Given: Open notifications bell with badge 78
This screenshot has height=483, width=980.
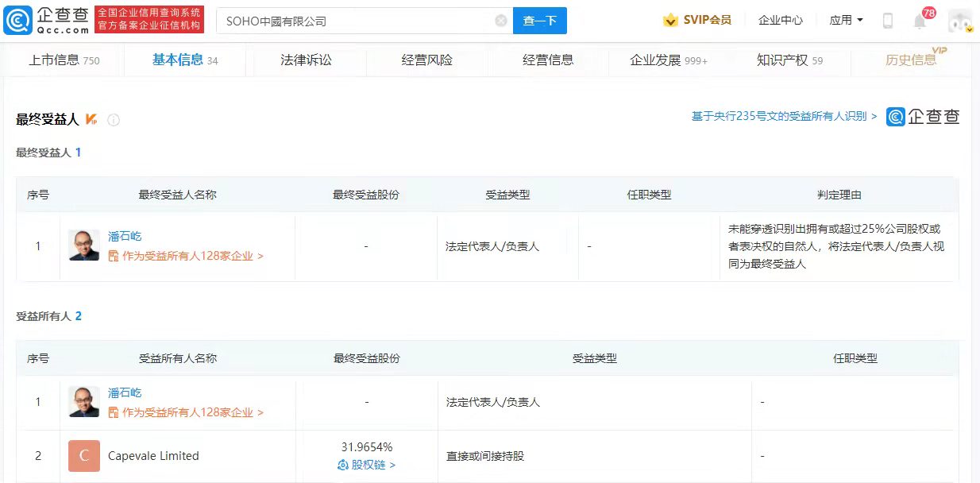Looking at the screenshot, I should 920,21.
